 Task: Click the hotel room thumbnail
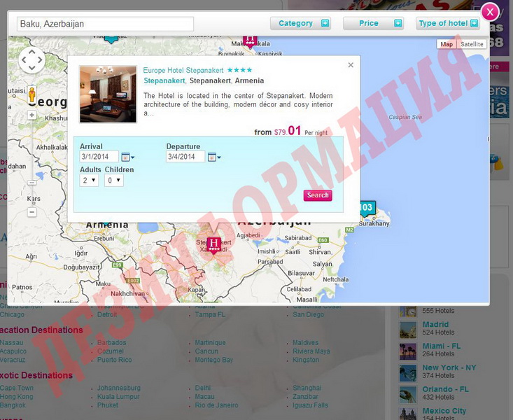click(x=108, y=94)
